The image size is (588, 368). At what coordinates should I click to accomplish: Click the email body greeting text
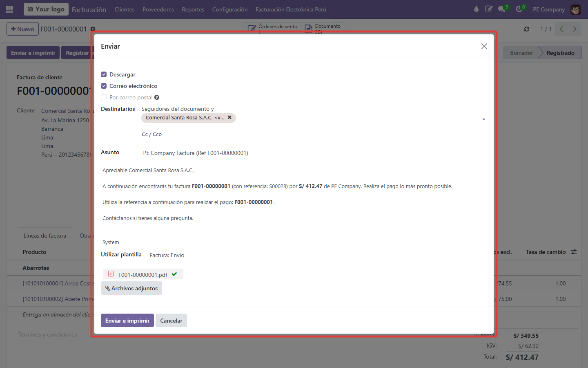tap(149, 170)
